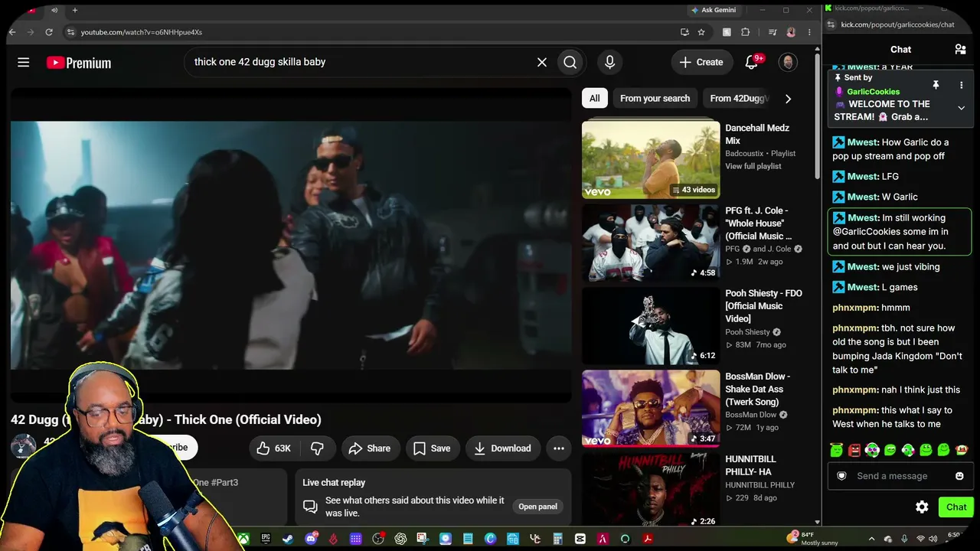Run the YouTube search magnifier button
Viewport: 980px width, 551px height.
[570, 62]
